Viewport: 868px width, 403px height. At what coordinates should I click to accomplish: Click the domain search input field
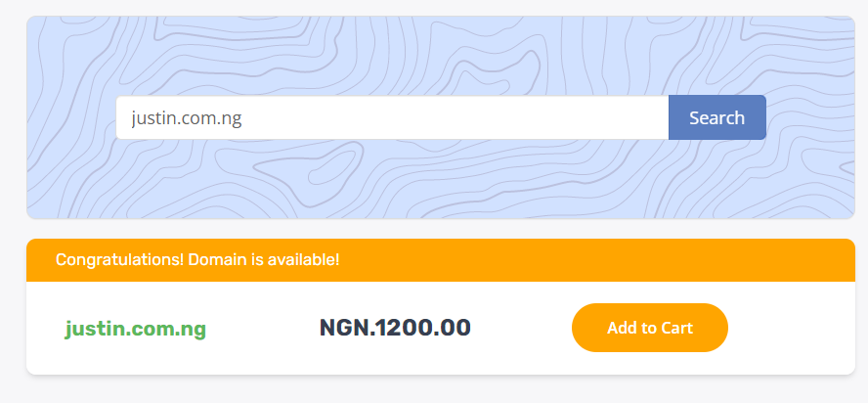coord(391,118)
